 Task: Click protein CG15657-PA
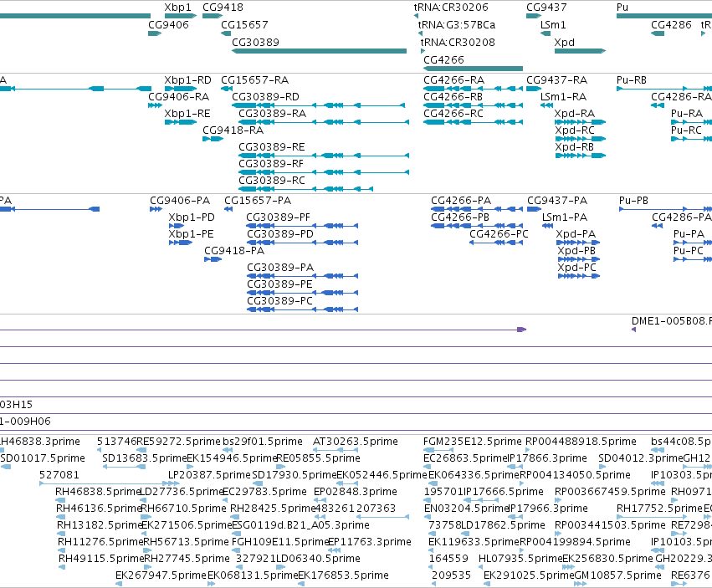(x=258, y=201)
